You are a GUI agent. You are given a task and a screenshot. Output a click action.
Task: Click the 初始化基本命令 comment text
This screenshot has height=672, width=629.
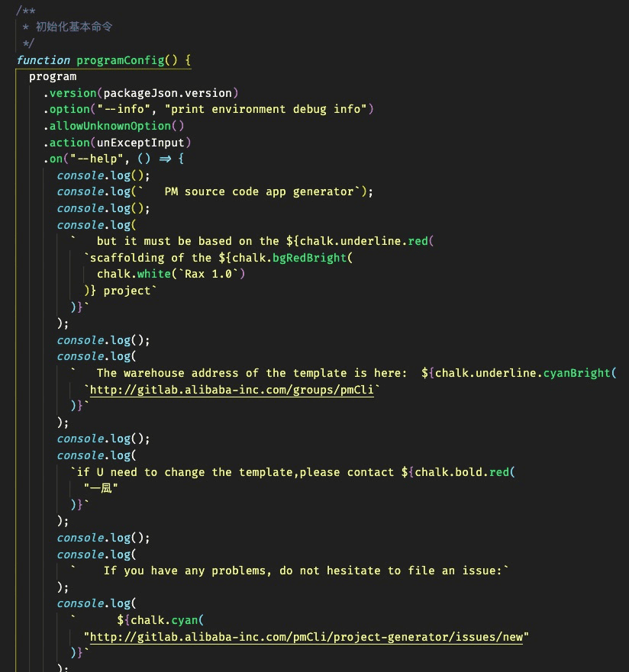74,27
